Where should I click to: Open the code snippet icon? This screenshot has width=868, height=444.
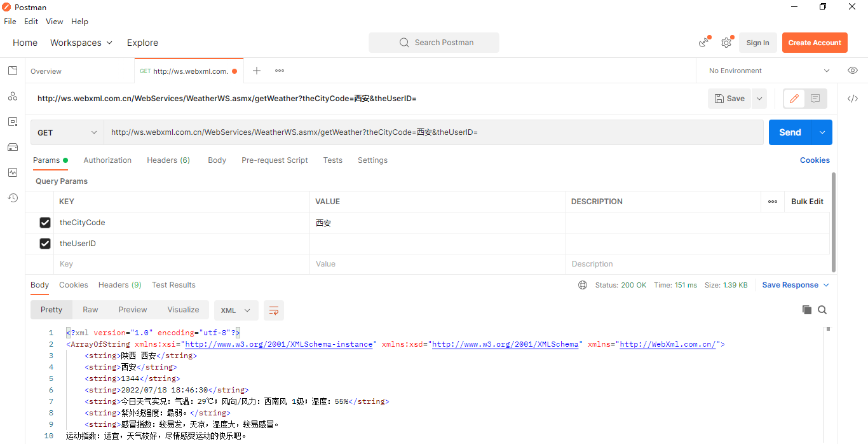point(853,99)
